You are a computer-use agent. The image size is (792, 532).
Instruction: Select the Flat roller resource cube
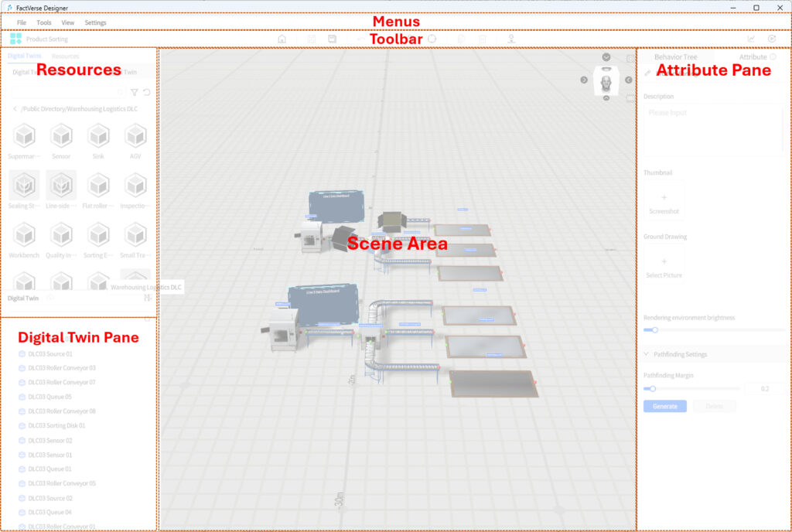click(98, 186)
